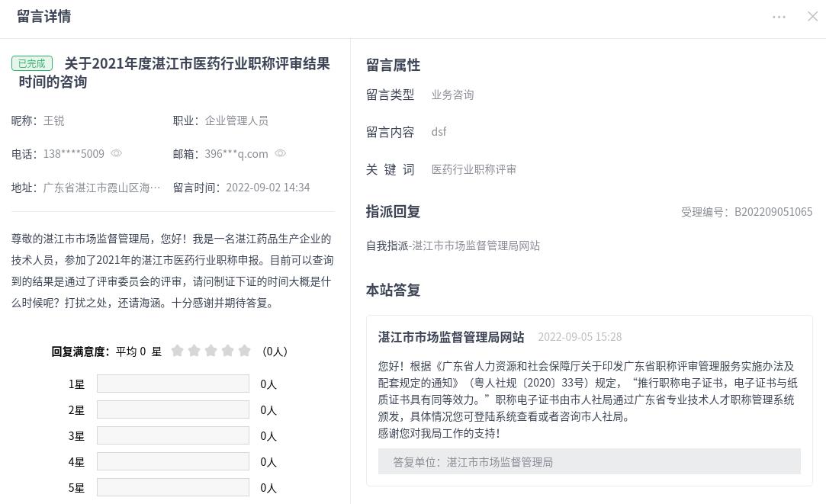
Task: Open the more options ellipsis menu
Action: click(x=779, y=17)
